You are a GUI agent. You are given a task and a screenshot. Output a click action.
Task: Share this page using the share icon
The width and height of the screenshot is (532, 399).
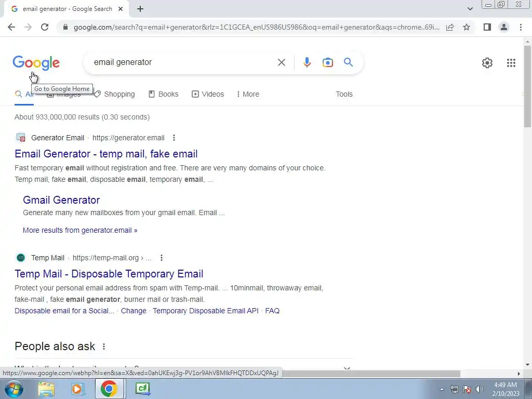[x=450, y=27]
